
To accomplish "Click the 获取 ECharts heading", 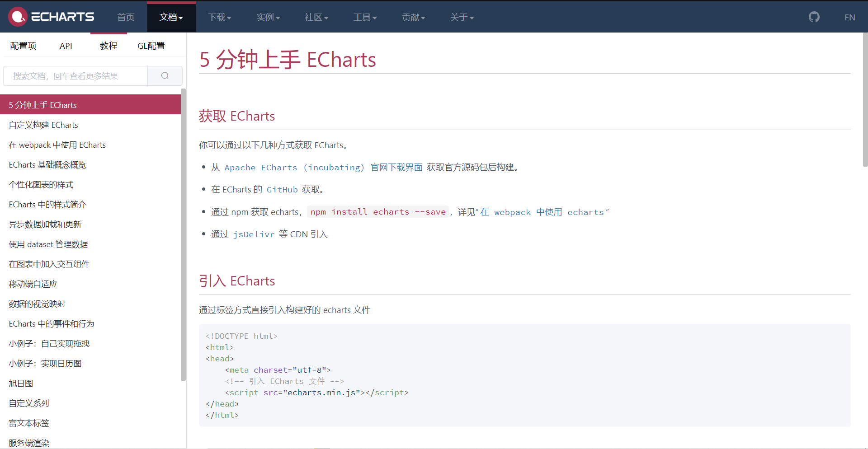I will (x=237, y=116).
